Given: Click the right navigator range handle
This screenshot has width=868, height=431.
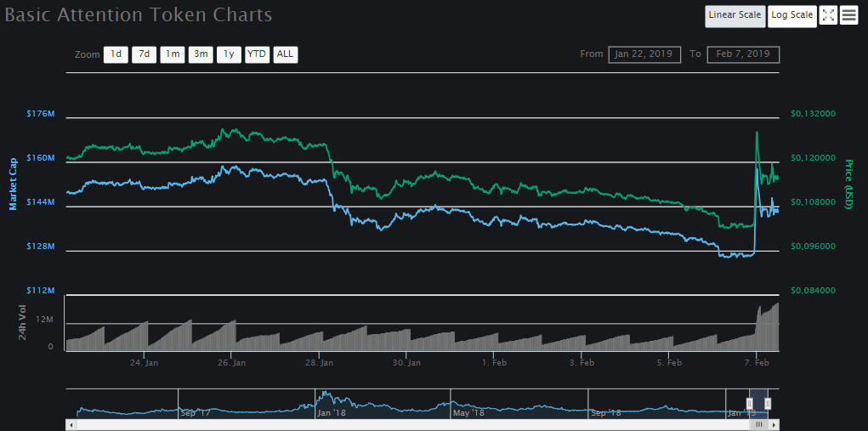Looking at the screenshot, I should [768, 403].
